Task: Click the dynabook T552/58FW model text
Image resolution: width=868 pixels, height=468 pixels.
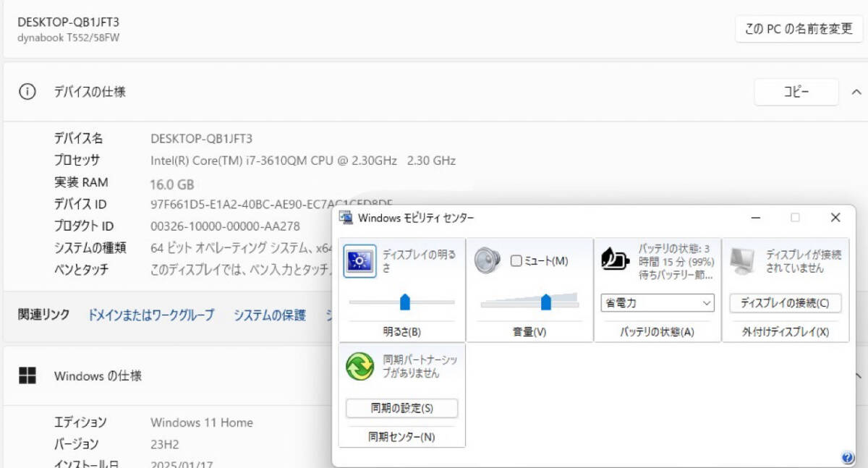Action: (x=69, y=38)
